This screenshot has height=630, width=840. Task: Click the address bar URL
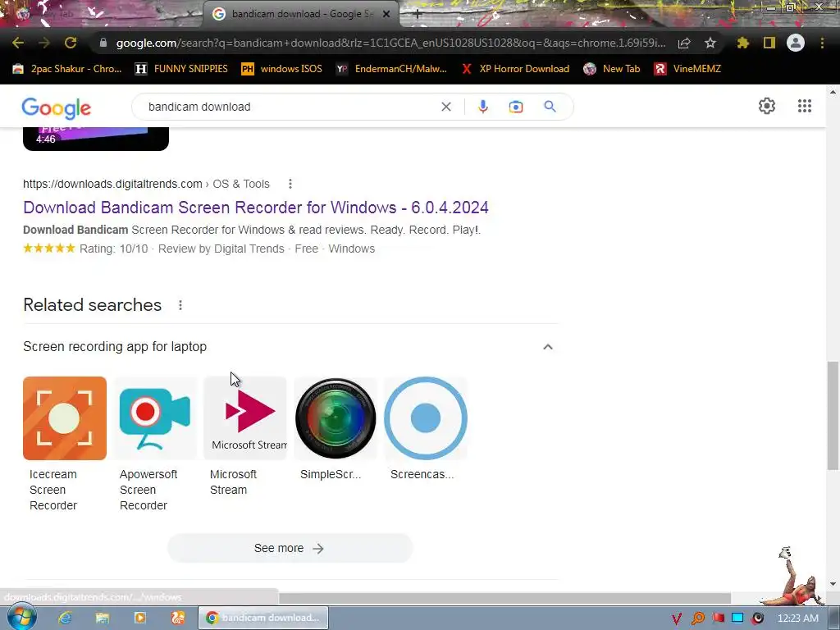tap(390, 43)
